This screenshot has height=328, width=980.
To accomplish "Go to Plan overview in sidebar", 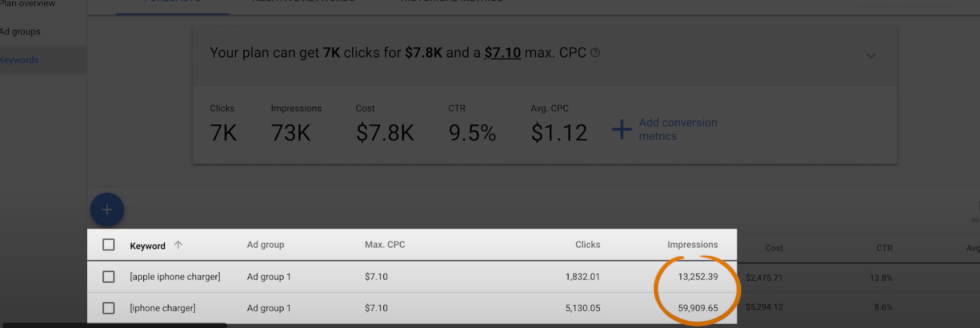I will pos(28,4).
